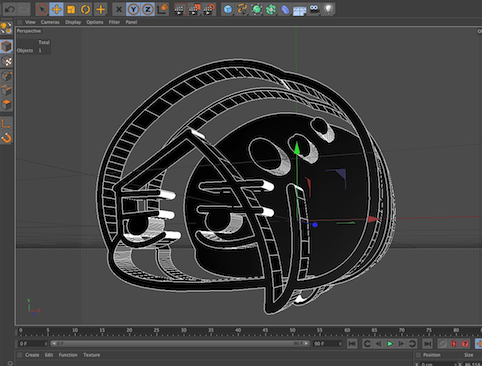Click the Perspective viewport label
Screen dimensions: 482x366
[29, 31]
